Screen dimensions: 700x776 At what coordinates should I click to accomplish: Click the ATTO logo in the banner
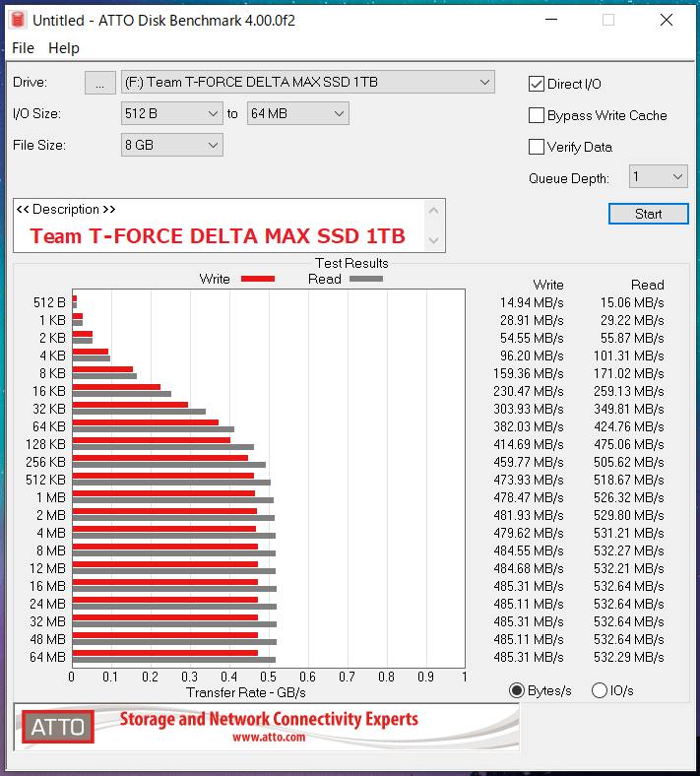tap(58, 727)
